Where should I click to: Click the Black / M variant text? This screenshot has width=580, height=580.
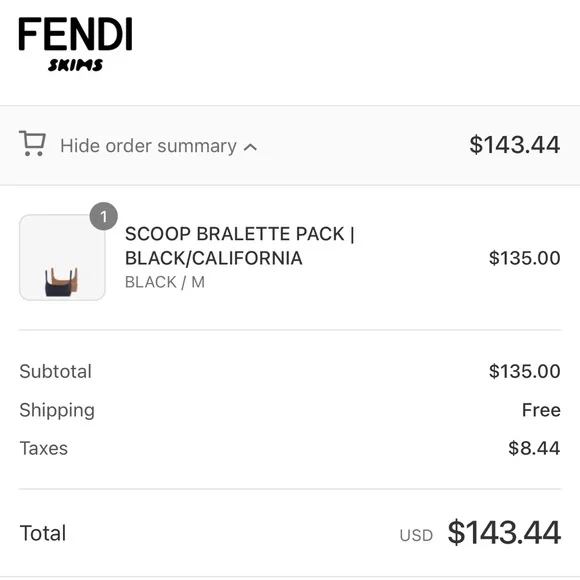point(165,282)
